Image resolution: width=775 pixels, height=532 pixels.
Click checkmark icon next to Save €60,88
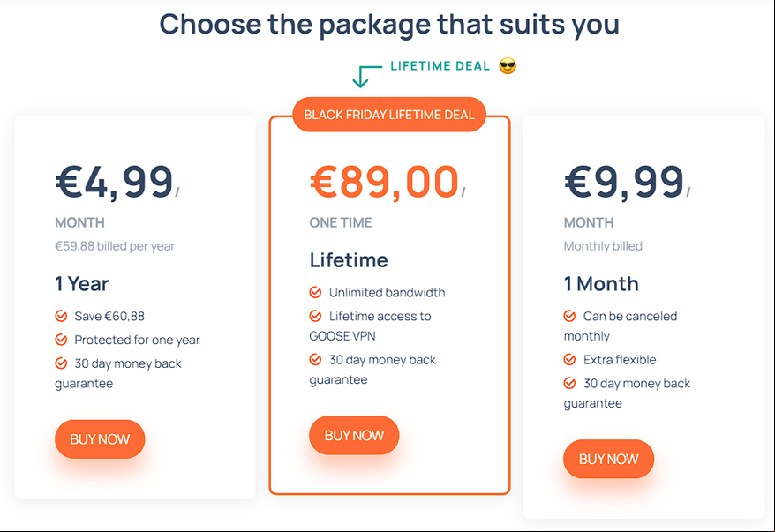[61, 316]
